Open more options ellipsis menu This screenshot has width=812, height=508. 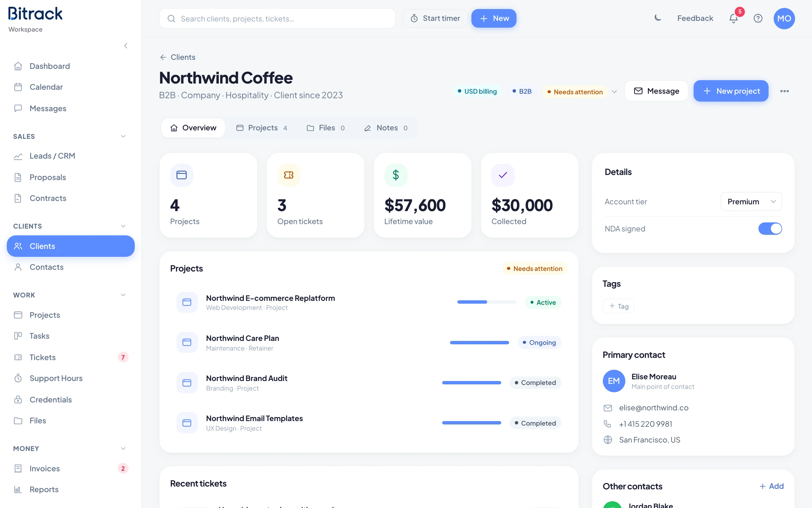pyautogui.click(x=784, y=91)
